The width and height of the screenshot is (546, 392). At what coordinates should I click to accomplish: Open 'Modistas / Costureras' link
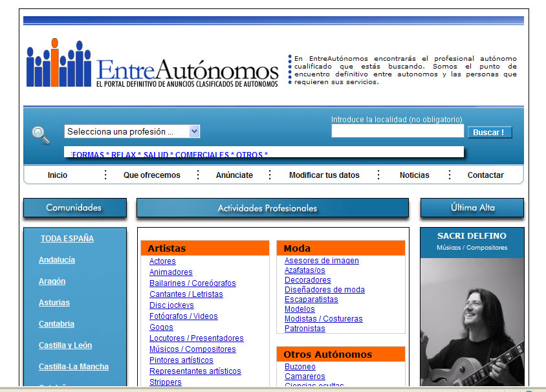click(x=323, y=319)
